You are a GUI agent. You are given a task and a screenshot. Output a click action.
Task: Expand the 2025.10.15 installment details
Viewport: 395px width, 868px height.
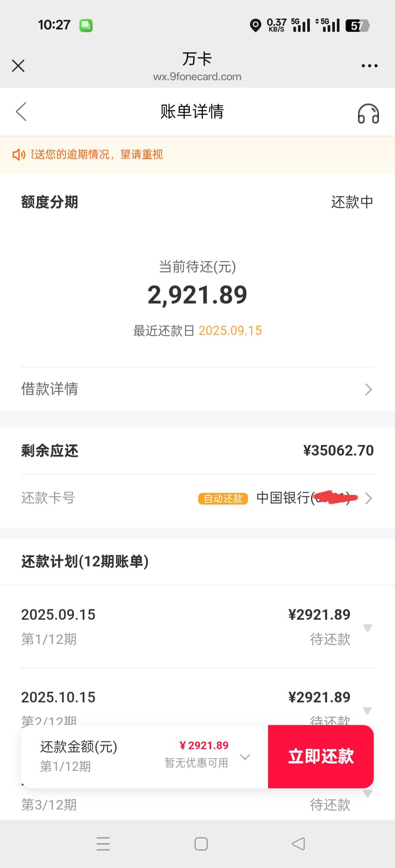pyautogui.click(x=368, y=711)
